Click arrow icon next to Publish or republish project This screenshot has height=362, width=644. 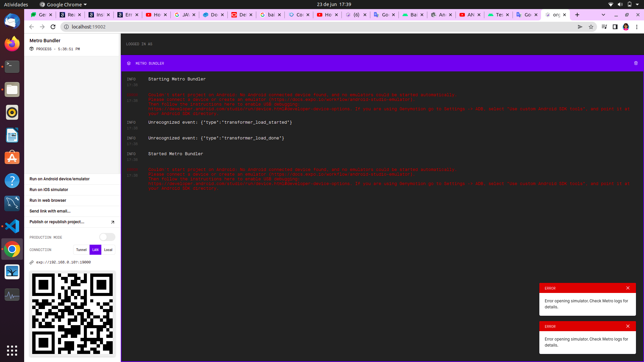point(113,222)
